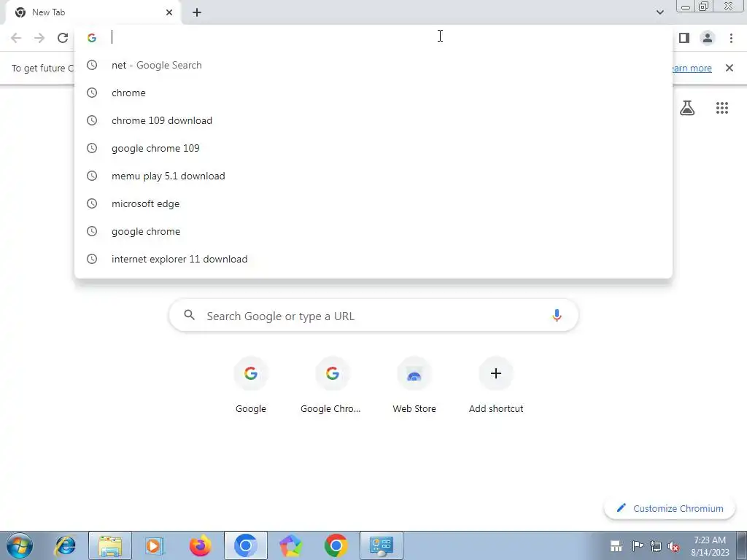
Task: Click the Google G icon in the omnibox
Action: (x=92, y=38)
